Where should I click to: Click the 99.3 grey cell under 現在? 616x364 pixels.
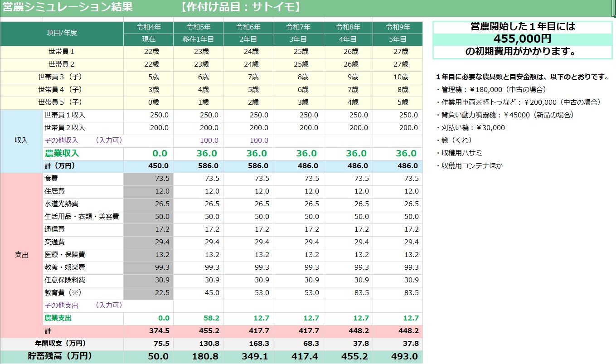pyautogui.click(x=148, y=267)
